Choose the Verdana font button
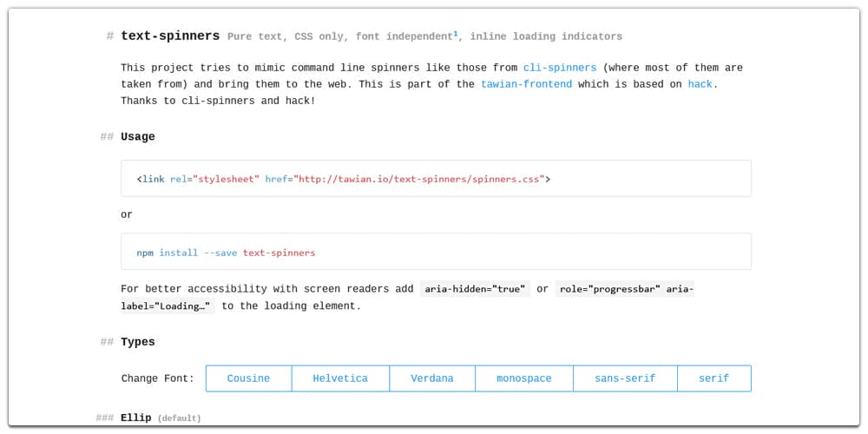This screenshot has height=434, width=868. point(432,378)
